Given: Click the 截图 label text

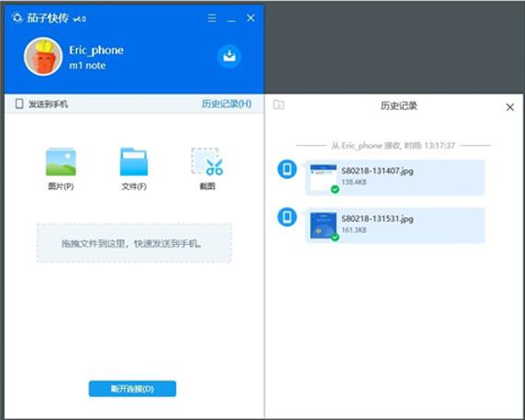Looking at the screenshot, I should (x=207, y=186).
